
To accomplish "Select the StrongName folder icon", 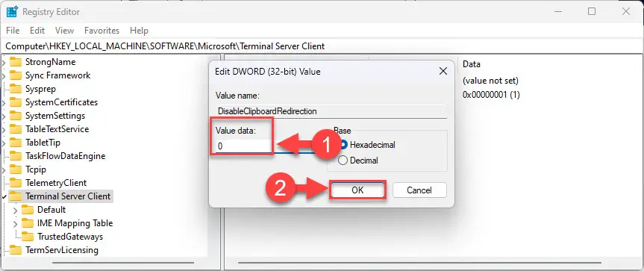I will pyautogui.click(x=16, y=62).
